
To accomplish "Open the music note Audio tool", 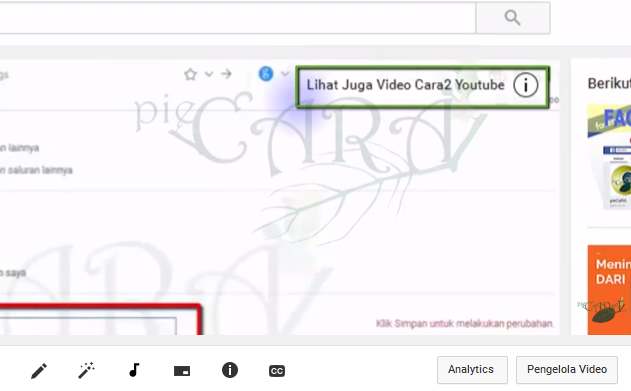I will 134,370.
